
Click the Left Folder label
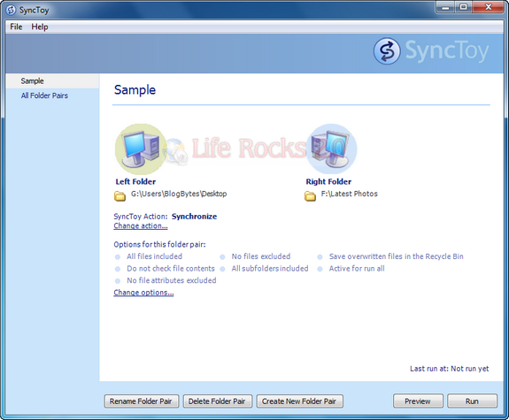[135, 181]
